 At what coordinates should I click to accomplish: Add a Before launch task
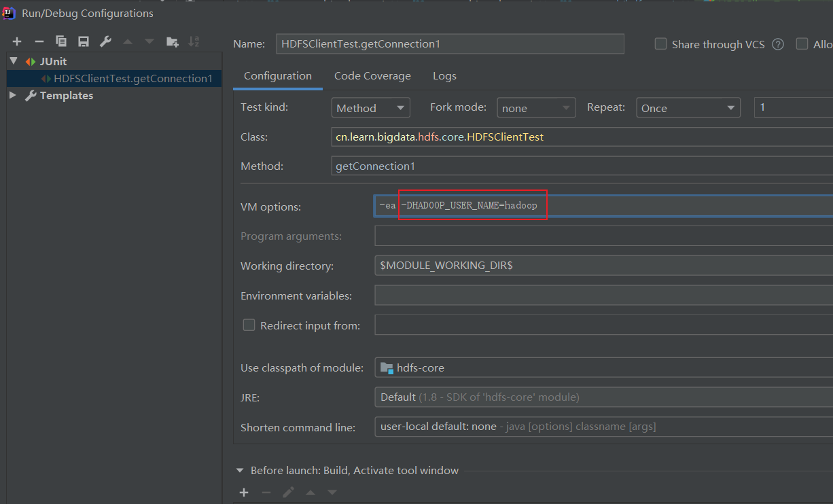pos(244,492)
